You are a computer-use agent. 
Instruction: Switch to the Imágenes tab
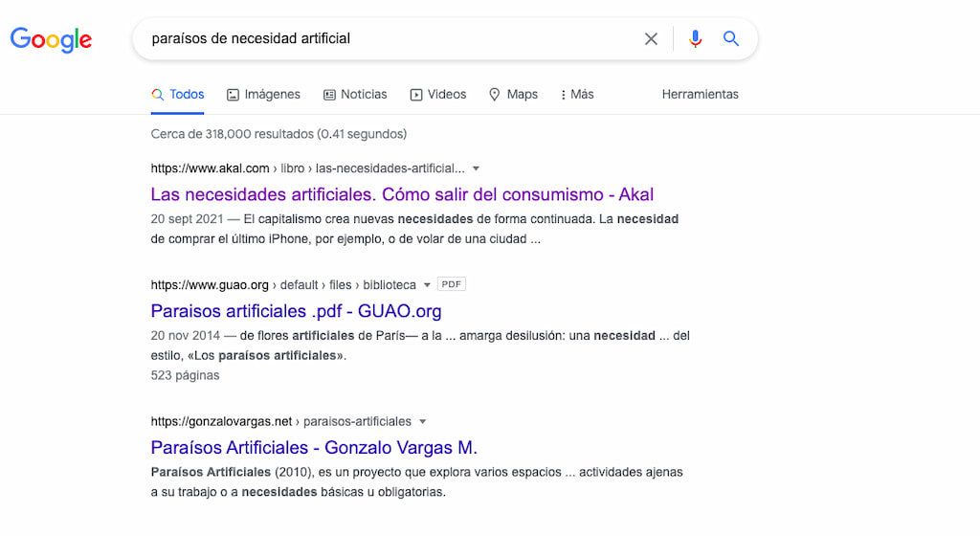(x=263, y=95)
